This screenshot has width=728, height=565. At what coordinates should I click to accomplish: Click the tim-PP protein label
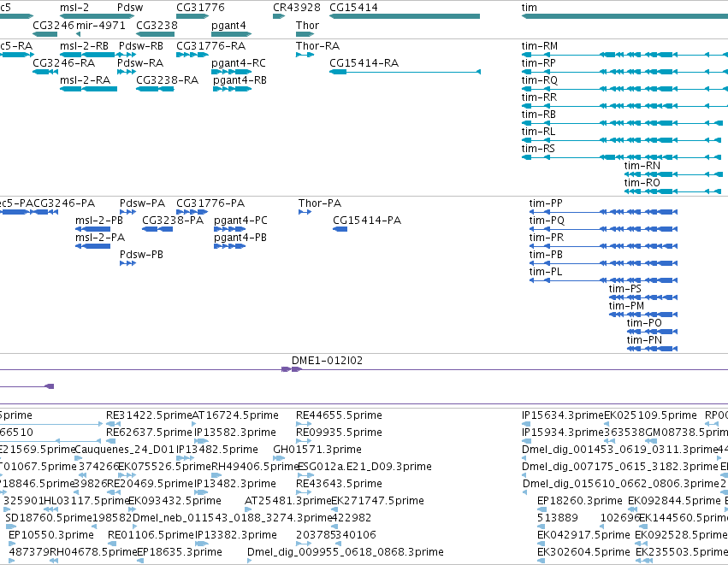[546, 203]
